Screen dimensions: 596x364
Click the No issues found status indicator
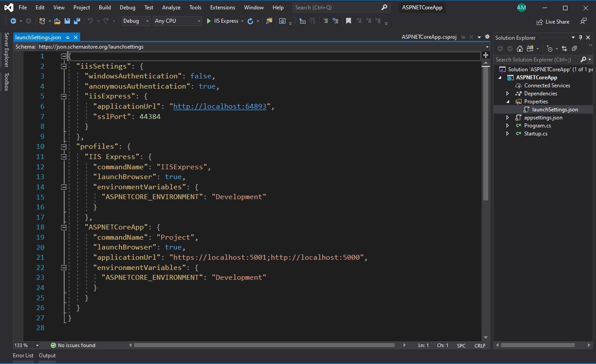(73, 345)
